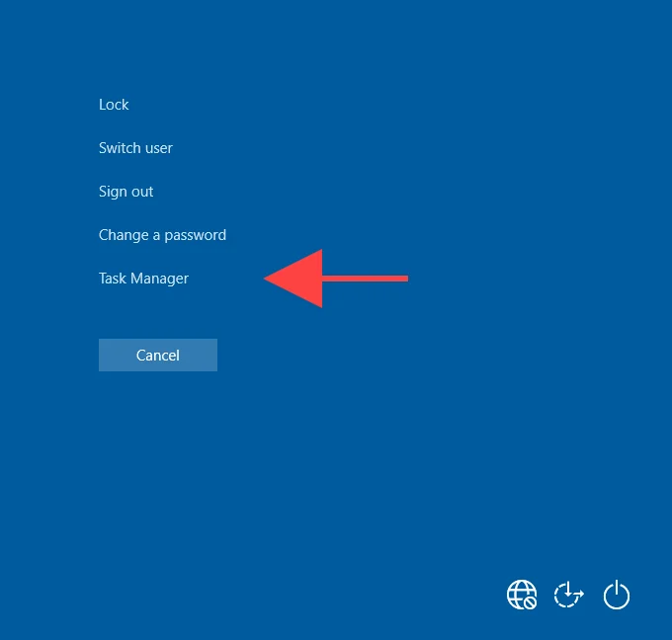Select Lock from the security options
This screenshot has width=672, height=640.
(114, 105)
